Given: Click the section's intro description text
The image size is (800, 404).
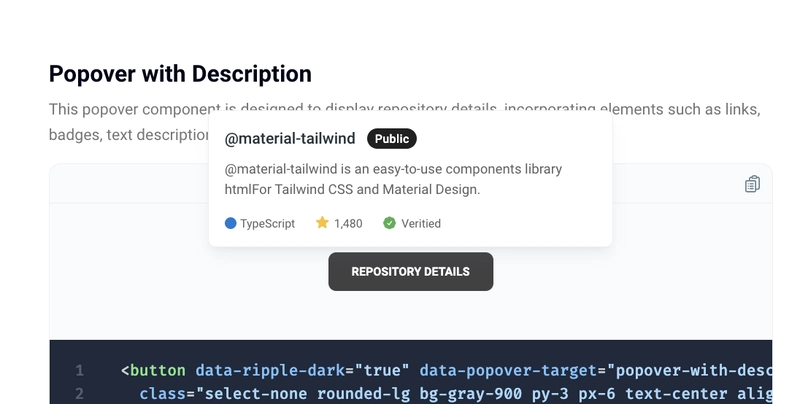Looking at the screenshot, I should pos(405,122).
